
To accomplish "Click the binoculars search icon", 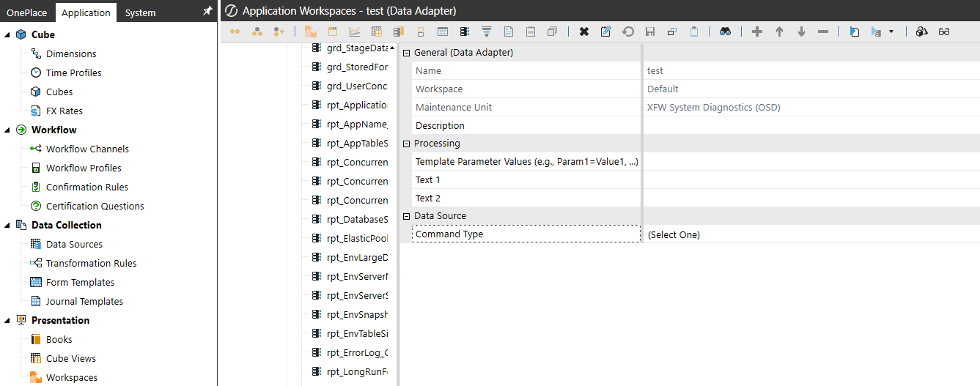I will coord(725,31).
